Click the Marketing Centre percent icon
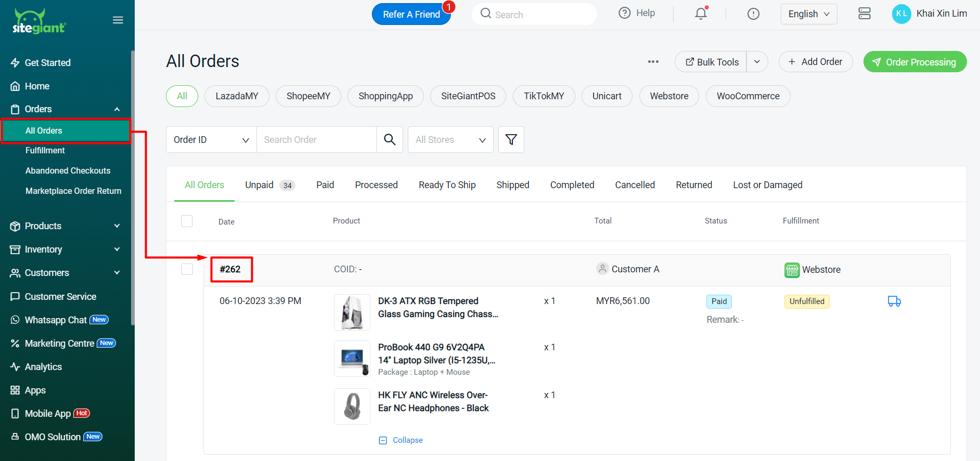 (x=15, y=344)
